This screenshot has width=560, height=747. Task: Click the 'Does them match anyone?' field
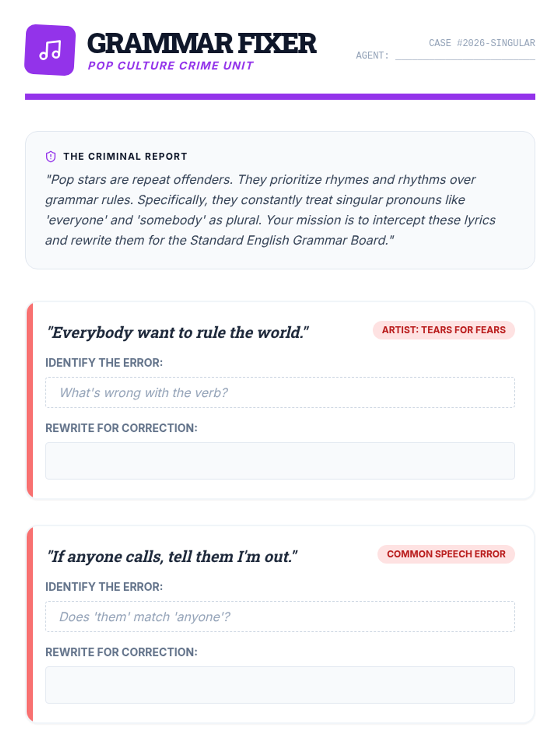click(280, 617)
